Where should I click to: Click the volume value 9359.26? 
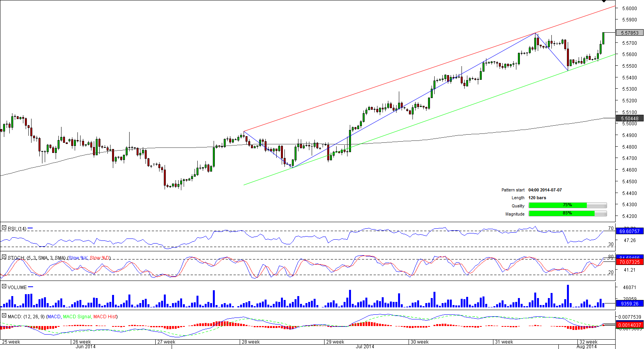tap(630, 304)
